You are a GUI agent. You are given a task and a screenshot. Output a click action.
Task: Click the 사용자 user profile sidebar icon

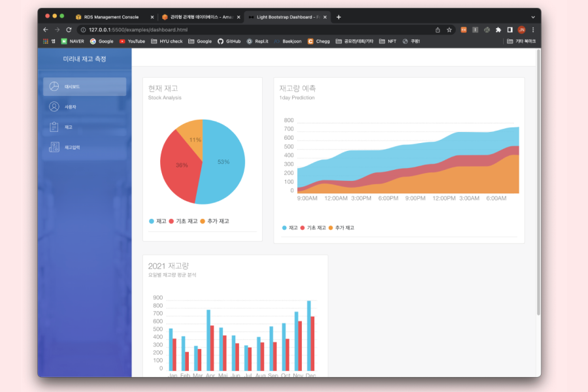tap(54, 106)
